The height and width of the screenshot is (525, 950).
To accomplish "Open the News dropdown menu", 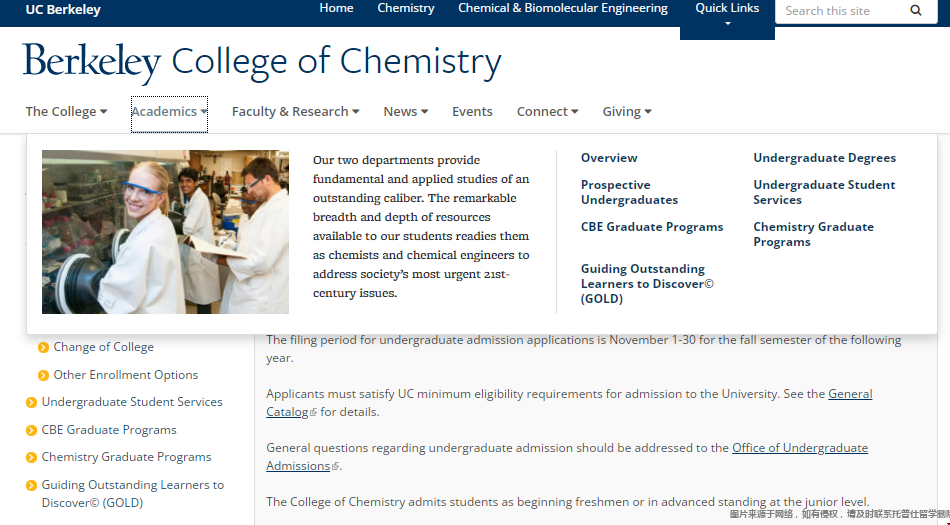I will 405,112.
